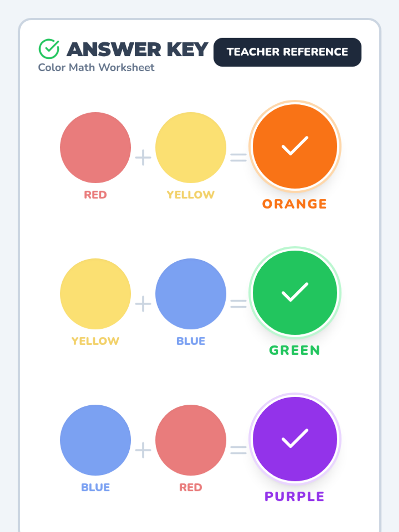Click the ANSWER KEY title
399x532 pixels.
(x=138, y=50)
